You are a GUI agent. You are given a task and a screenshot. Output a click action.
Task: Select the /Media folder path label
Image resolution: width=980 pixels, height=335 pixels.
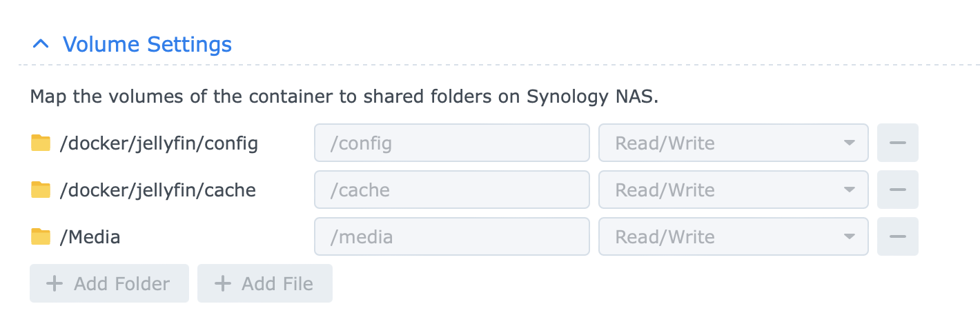(x=90, y=237)
